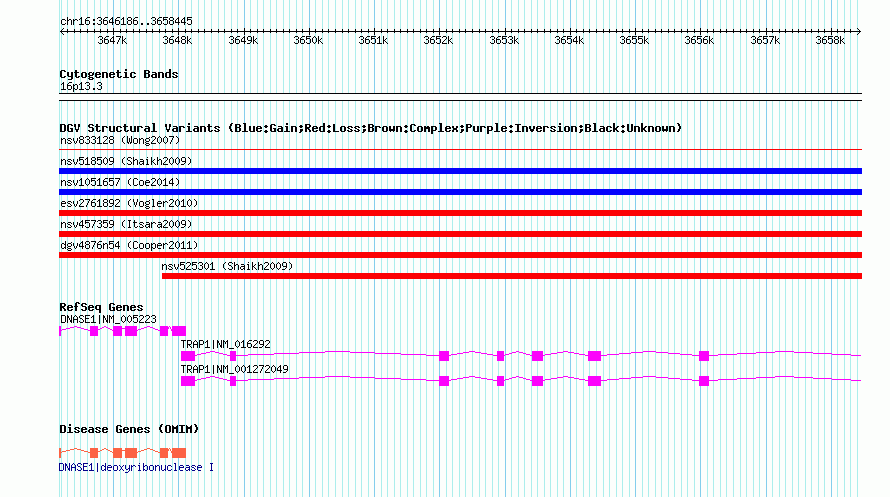Click the first exon of TRAP1 NM_001272049
Viewport: 890px width, 497px height.
188,381
